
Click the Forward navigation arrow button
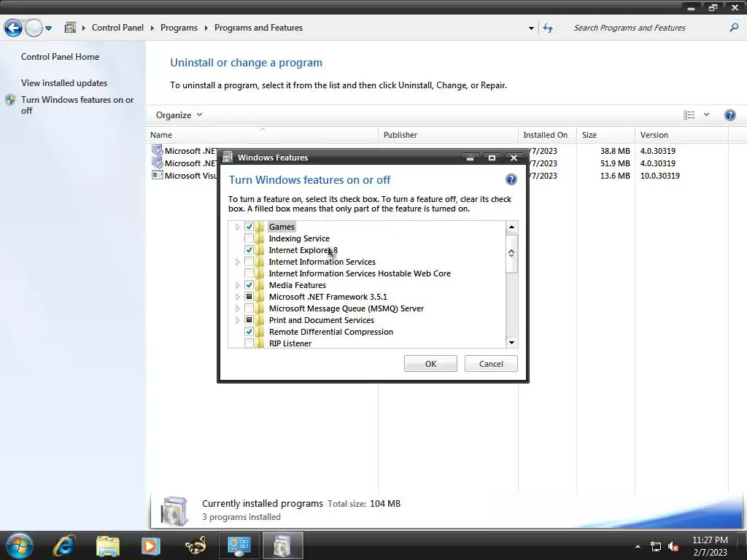tap(34, 28)
